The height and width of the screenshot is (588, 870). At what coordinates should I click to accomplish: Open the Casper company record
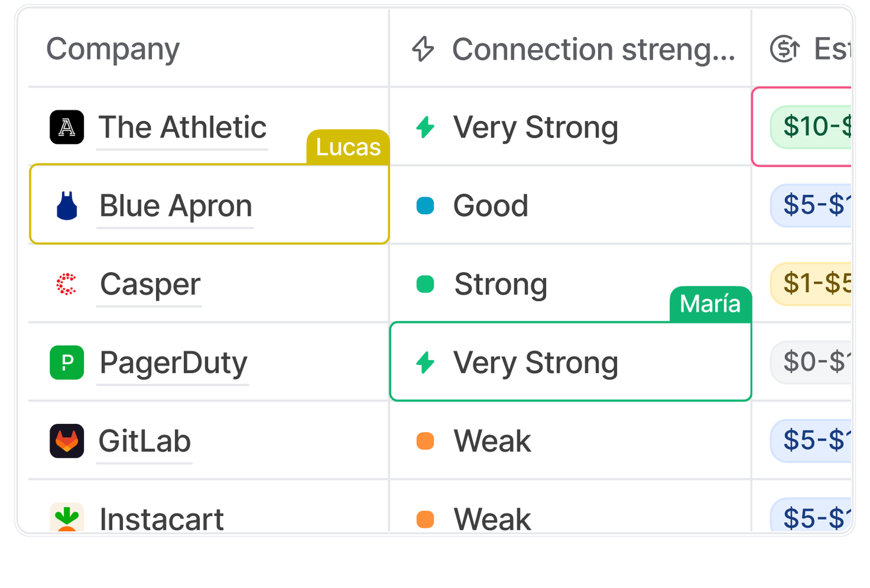tap(150, 284)
